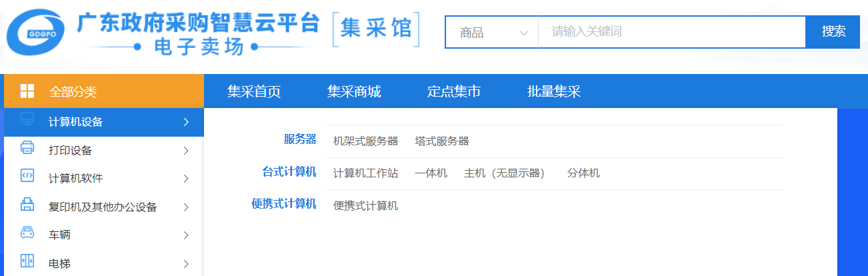Select 打印设备 category label
Image resolution: width=868 pixels, height=276 pixels.
[x=71, y=151]
